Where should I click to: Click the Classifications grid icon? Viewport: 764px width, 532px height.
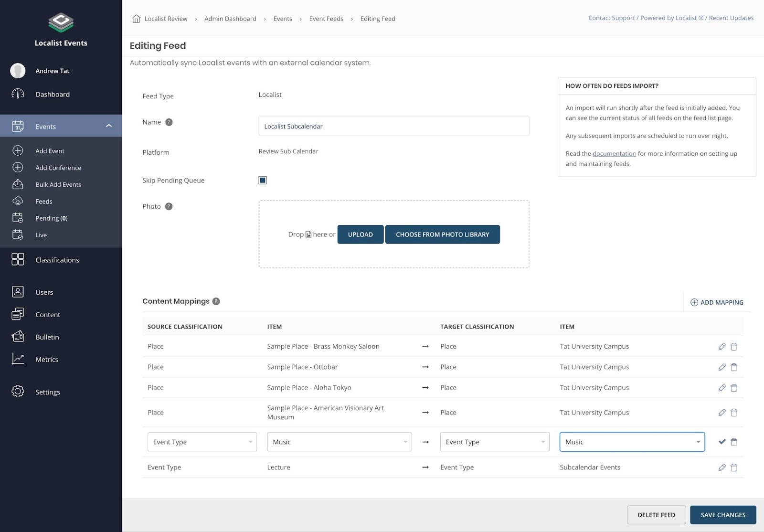[18, 259]
